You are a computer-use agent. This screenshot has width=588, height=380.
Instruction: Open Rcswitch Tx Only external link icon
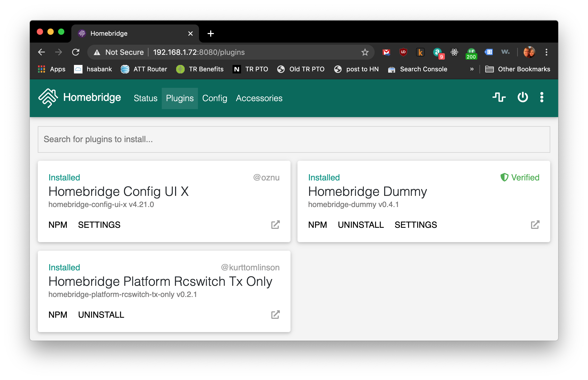tap(275, 315)
